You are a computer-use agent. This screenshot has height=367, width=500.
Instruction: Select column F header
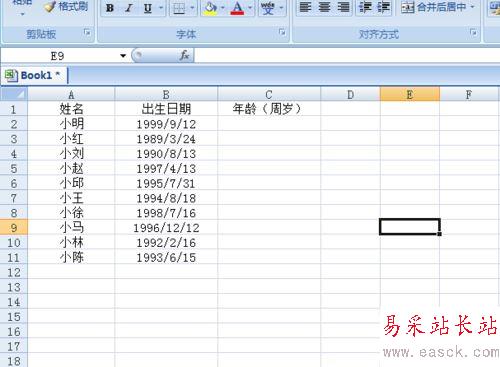pyautogui.click(x=469, y=95)
